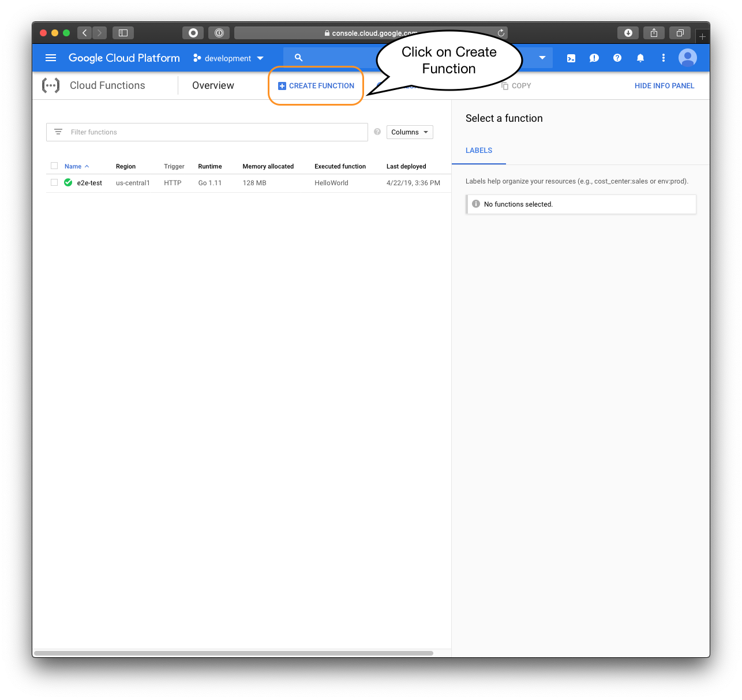The height and width of the screenshot is (700, 742).
Task: Go forward with Safari forward arrow
Action: (x=100, y=33)
